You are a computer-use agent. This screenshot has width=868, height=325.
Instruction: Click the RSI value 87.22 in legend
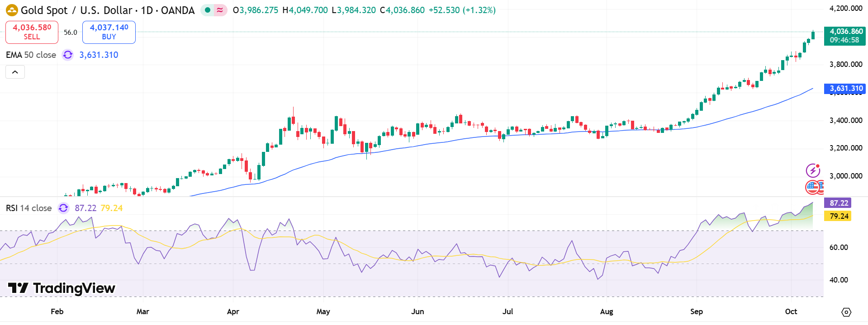point(85,208)
